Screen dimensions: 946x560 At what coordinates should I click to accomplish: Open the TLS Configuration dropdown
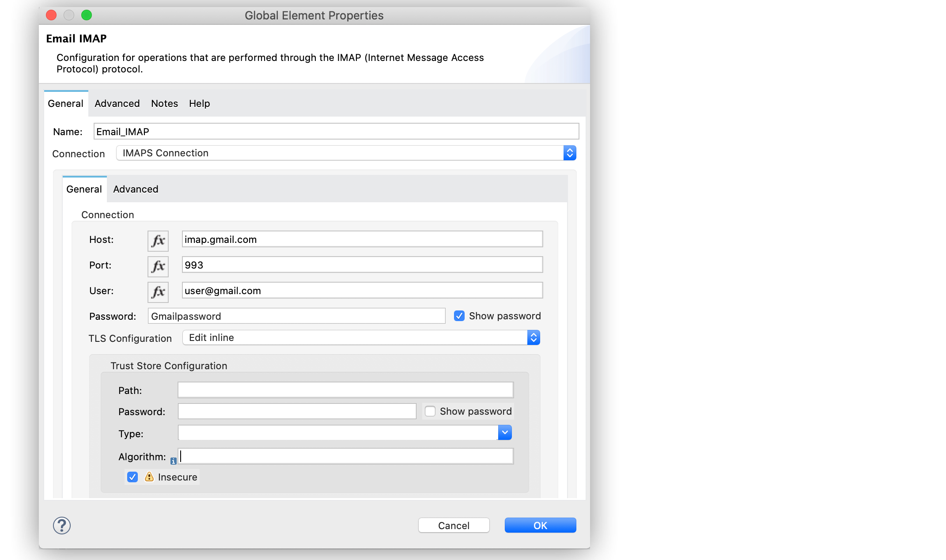[537, 337]
